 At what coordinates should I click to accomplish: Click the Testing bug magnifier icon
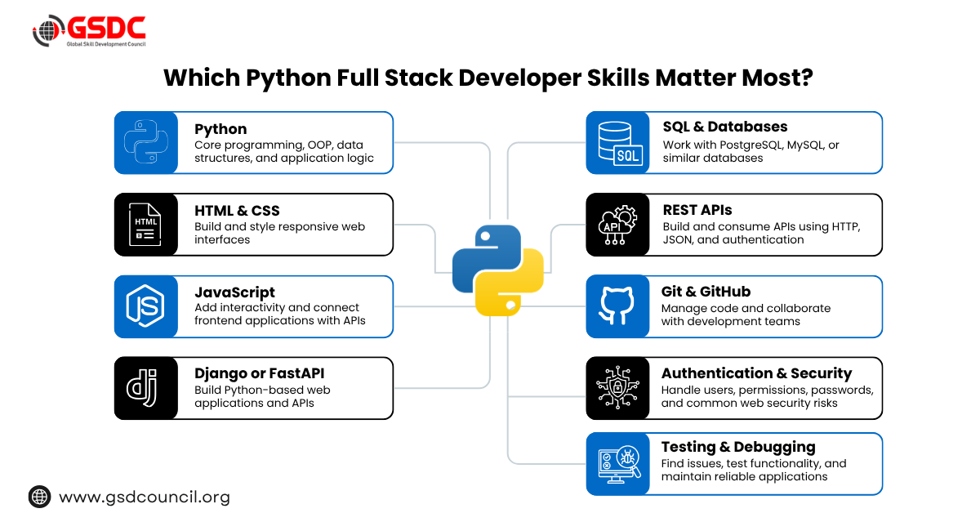(618, 463)
